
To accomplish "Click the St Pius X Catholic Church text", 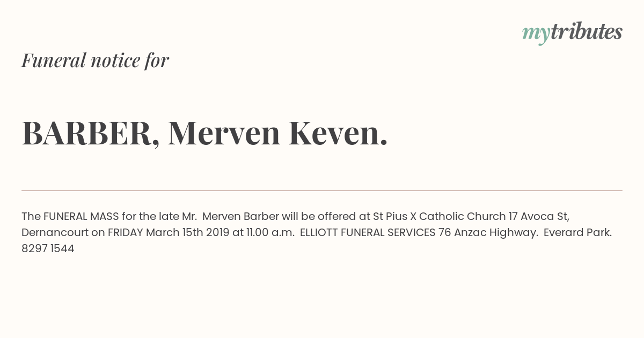I will pos(440,216).
